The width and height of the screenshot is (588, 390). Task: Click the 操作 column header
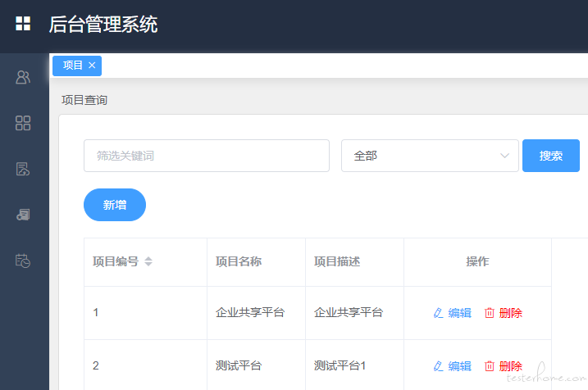(x=477, y=261)
